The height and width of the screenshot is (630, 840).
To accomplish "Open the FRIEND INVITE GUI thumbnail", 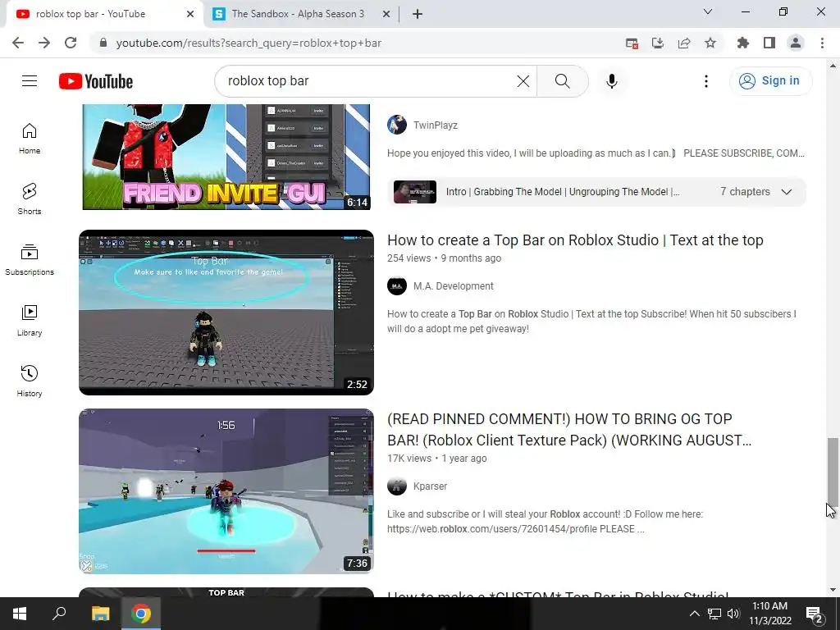I will point(226,157).
